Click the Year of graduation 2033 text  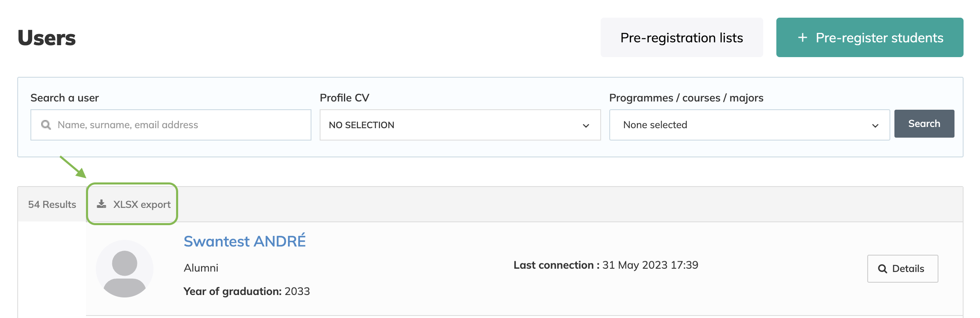(x=246, y=291)
